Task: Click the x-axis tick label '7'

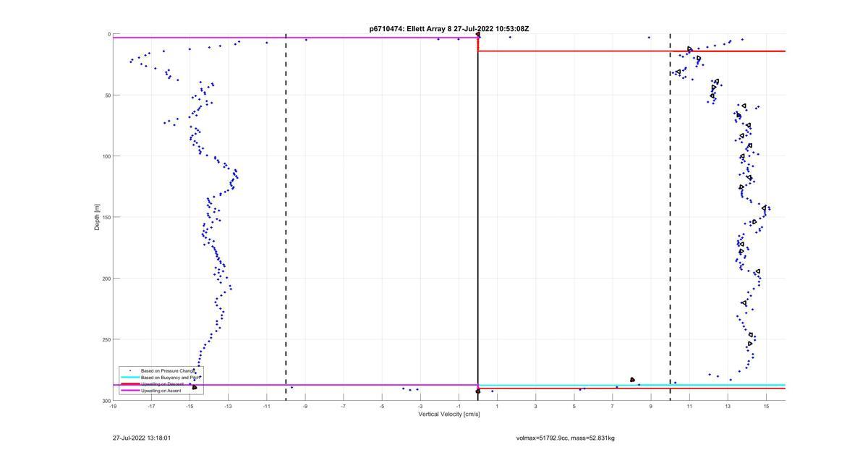Action: tap(612, 406)
